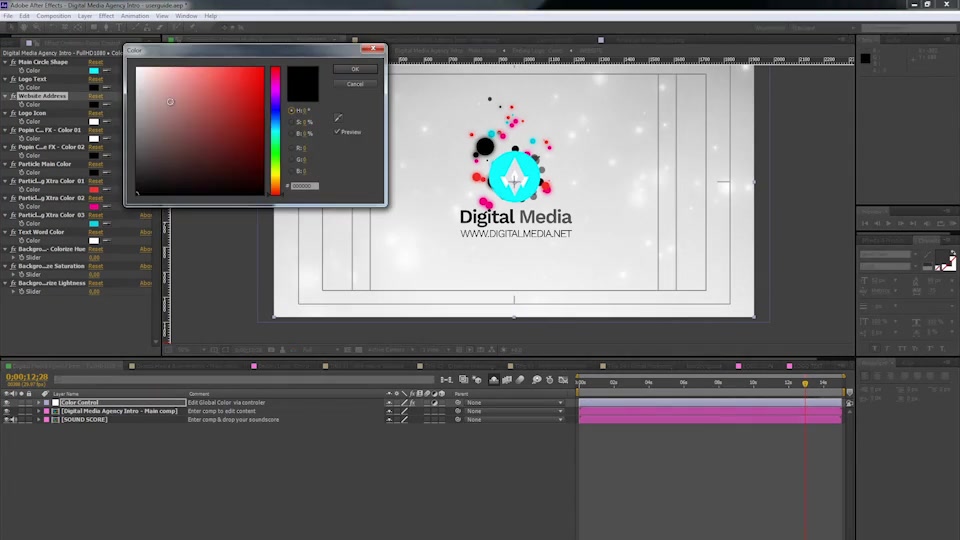Hide the Digital Media Agency Intro layer
Viewport: 960px width, 540px height.
coord(7,411)
